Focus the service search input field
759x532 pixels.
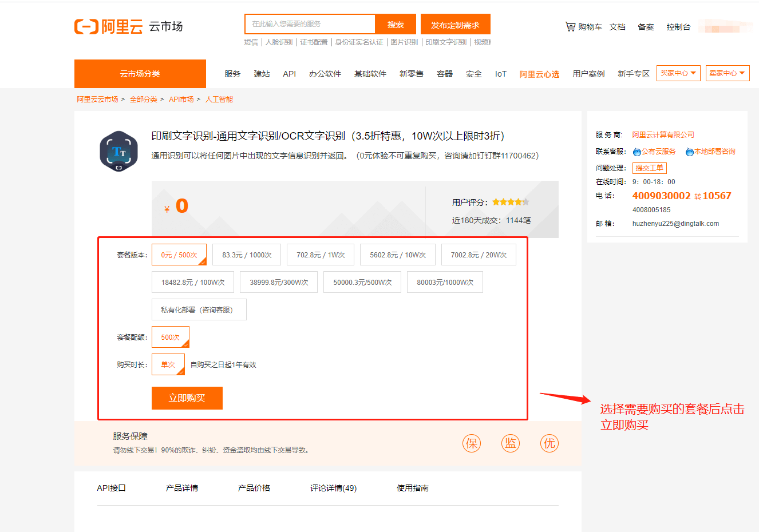pos(310,25)
